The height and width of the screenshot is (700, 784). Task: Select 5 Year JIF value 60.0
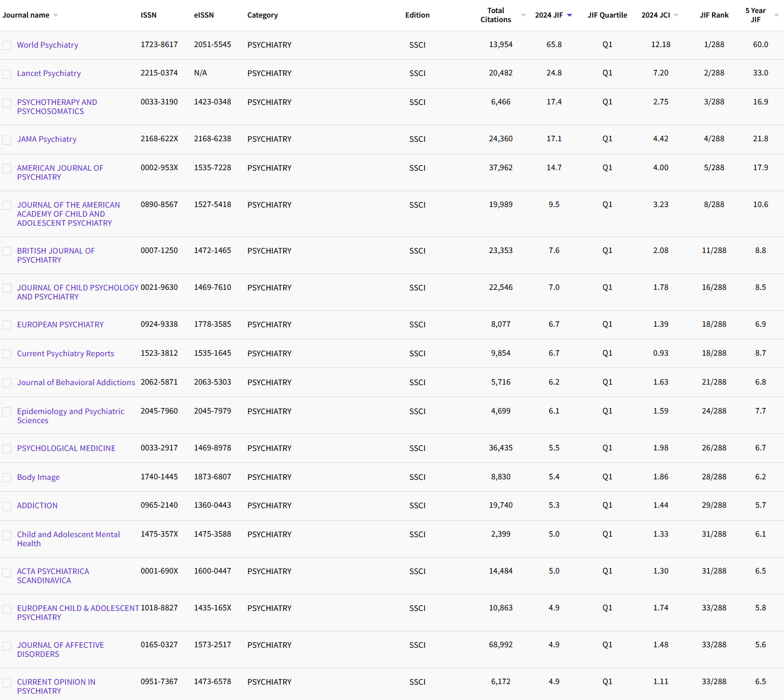pos(761,44)
